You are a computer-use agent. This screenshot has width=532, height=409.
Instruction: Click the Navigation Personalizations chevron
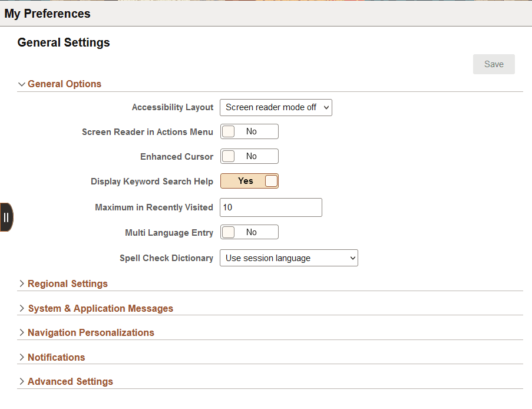click(x=22, y=332)
